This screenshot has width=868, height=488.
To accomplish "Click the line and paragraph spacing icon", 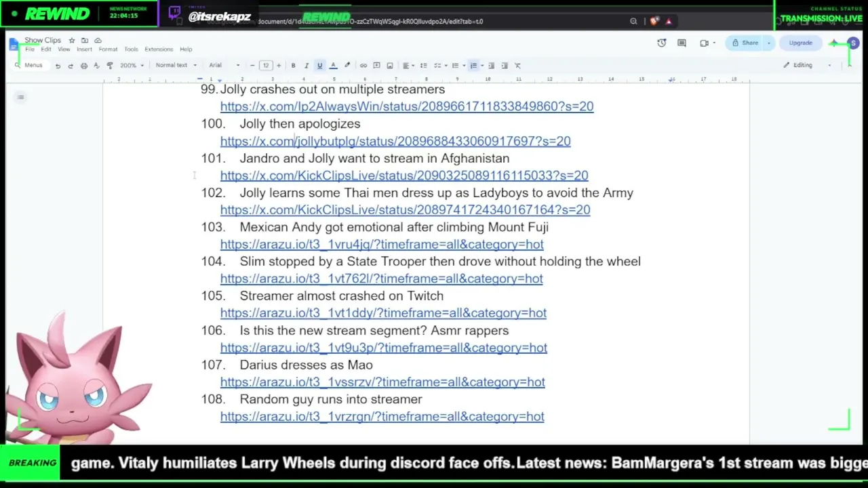I will tap(423, 66).
